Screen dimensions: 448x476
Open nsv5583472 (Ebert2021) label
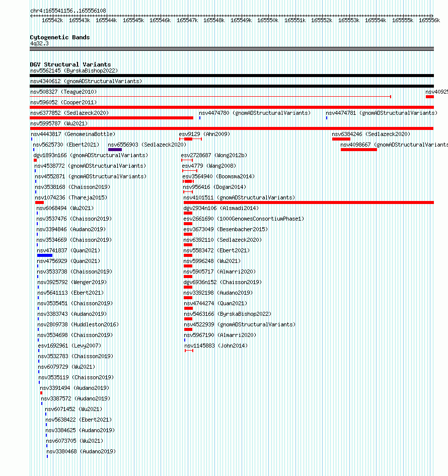216,251
